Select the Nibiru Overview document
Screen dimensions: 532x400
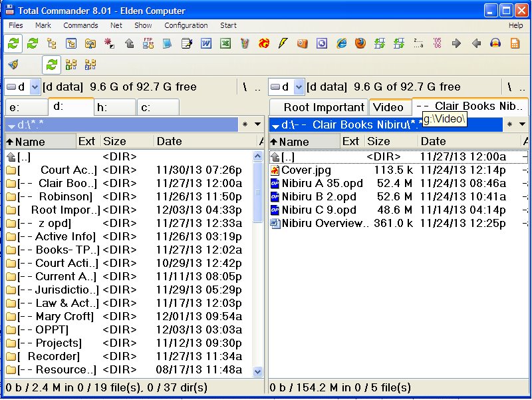pos(398,223)
